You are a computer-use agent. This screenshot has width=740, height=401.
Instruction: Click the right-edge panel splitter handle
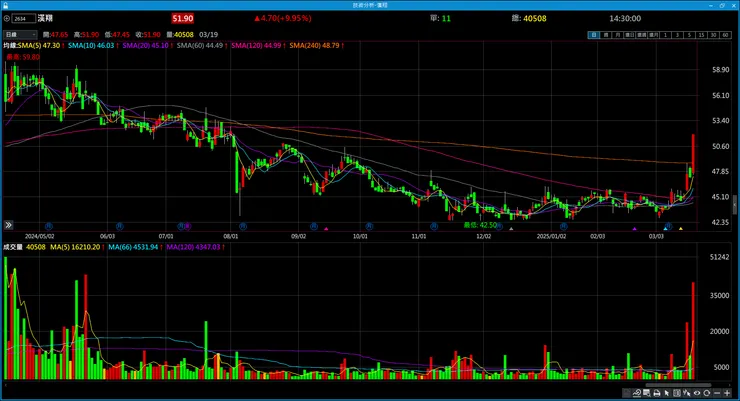pyautogui.click(x=735, y=205)
